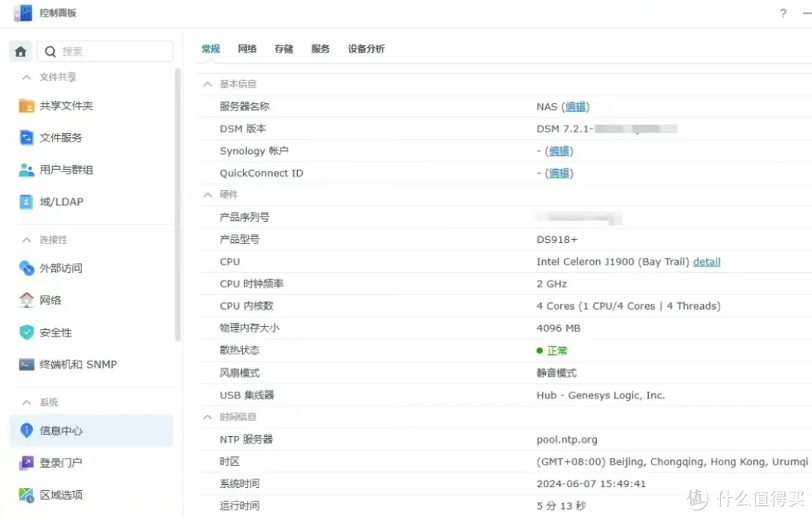812x518 pixels.
Task: Select 外部访问 in the sidebar
Action: point(60,268)
